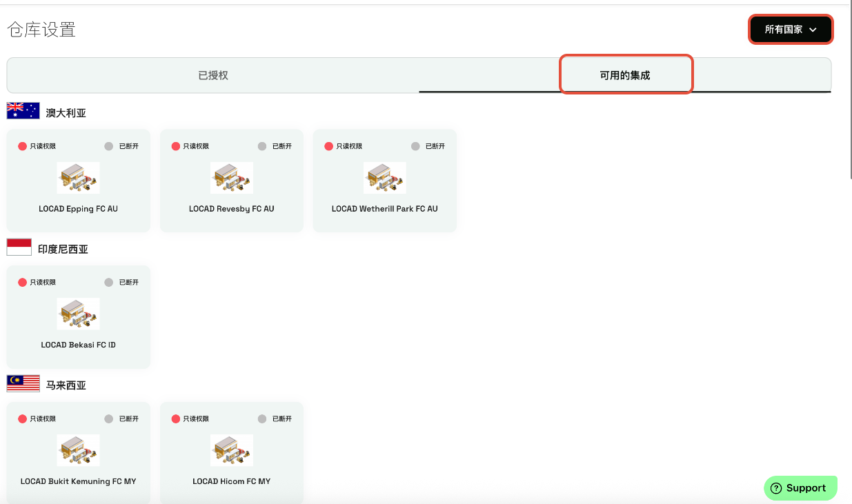Image resolution: width=852 pixels, height=504 pixels.
Task: Click the red 只读权限 dot on Wetherill Park card
Action: point(328,146)
